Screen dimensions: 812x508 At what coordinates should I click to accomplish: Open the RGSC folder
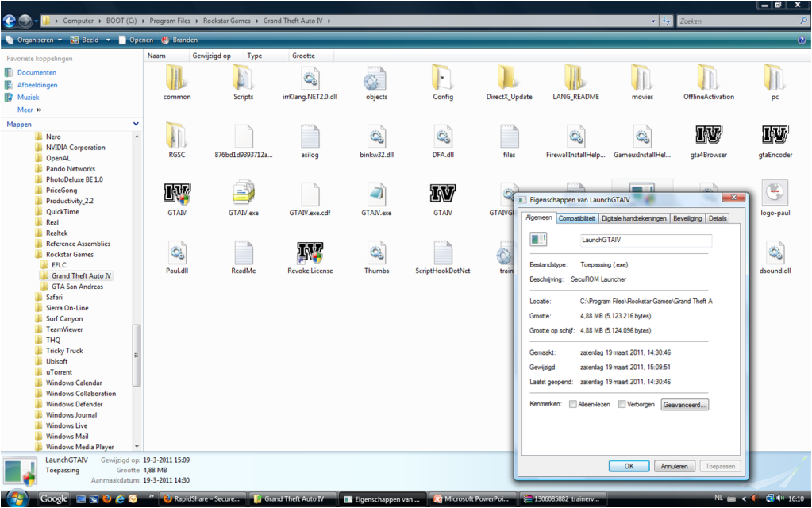176,140
